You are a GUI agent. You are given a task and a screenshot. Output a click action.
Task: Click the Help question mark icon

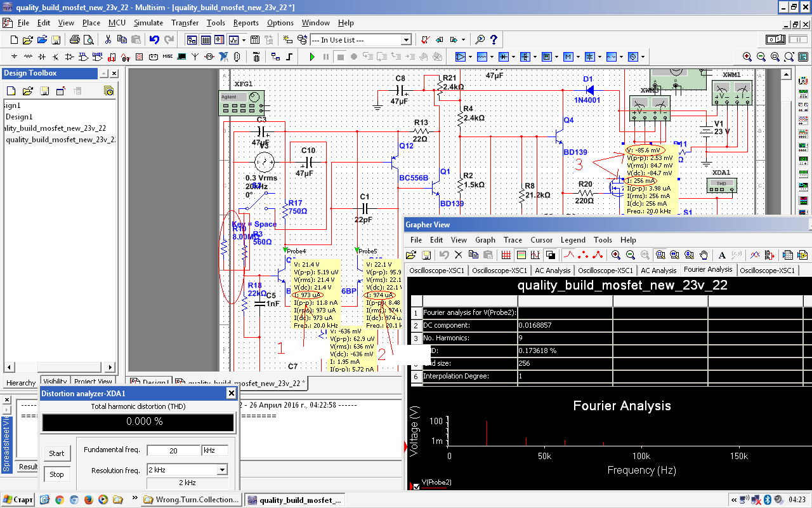pos(494,39)
